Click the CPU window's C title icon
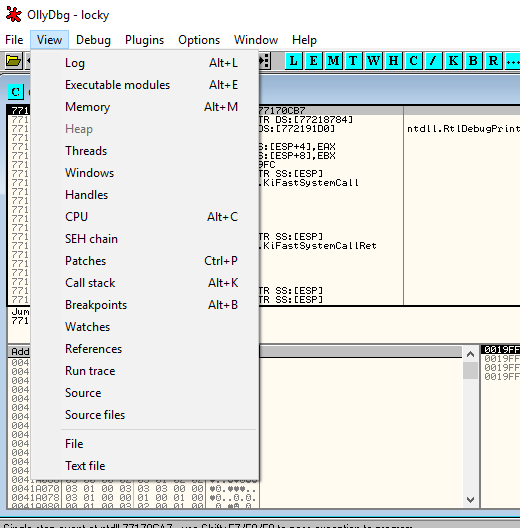 tap(15, 92)
